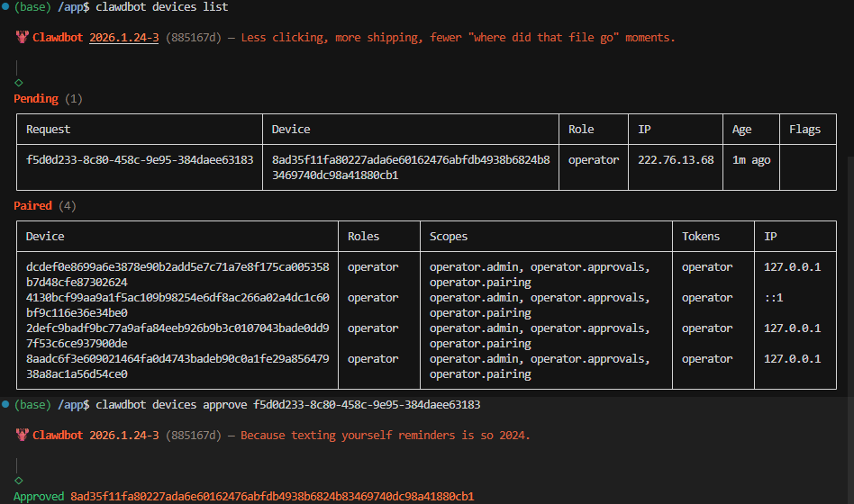Screen dimensions: 854x504
Task: Click the green diamond marker above Approved
Action: (19, 481)
